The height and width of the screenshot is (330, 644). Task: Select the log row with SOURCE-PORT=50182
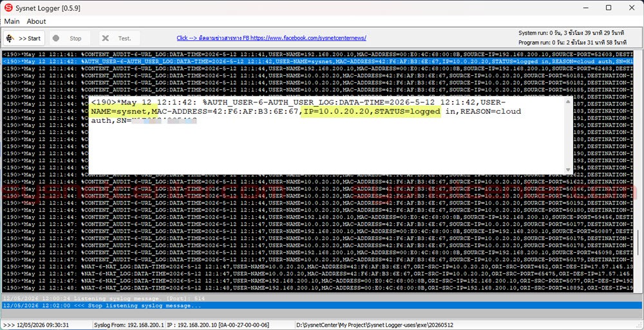click(317, 82)
